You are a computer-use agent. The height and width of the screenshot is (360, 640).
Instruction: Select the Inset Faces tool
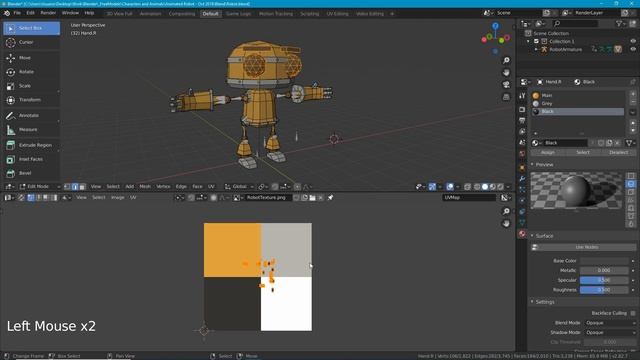click(31, 159)
